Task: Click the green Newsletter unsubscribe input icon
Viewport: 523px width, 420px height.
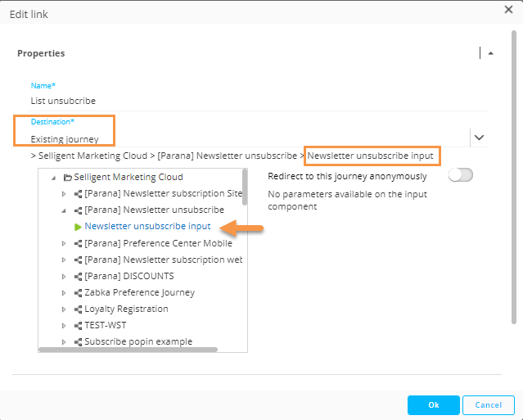Action: tap(78, 226)
